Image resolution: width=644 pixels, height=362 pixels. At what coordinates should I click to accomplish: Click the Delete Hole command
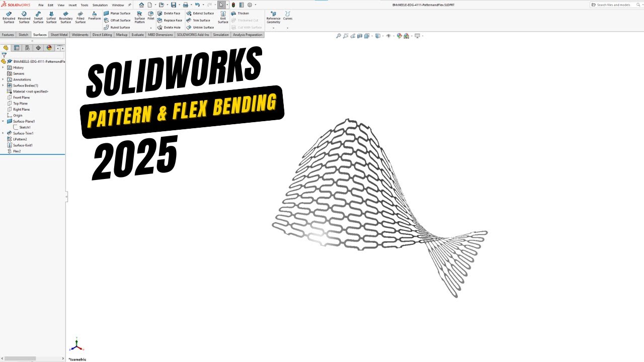tap(169, 28)
